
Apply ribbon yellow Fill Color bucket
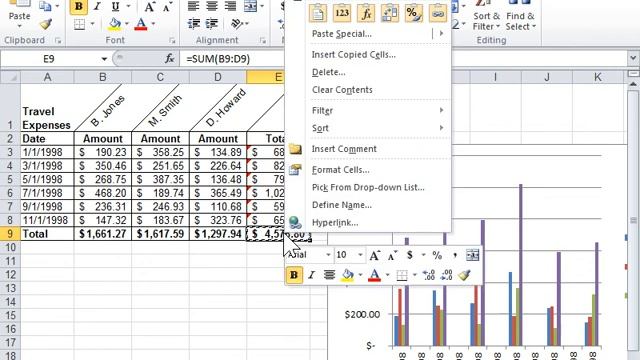click(x=115, y=24)
